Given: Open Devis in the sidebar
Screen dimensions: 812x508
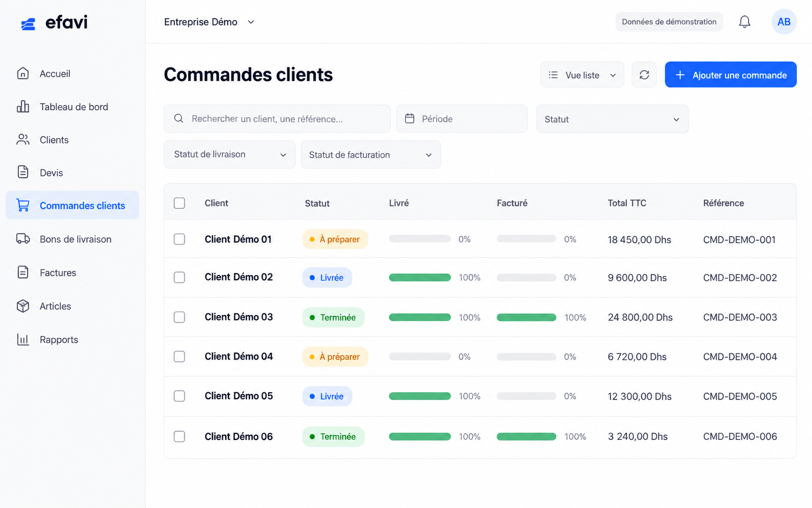Looking at the screenshot, I should click(x=72, y=172).
